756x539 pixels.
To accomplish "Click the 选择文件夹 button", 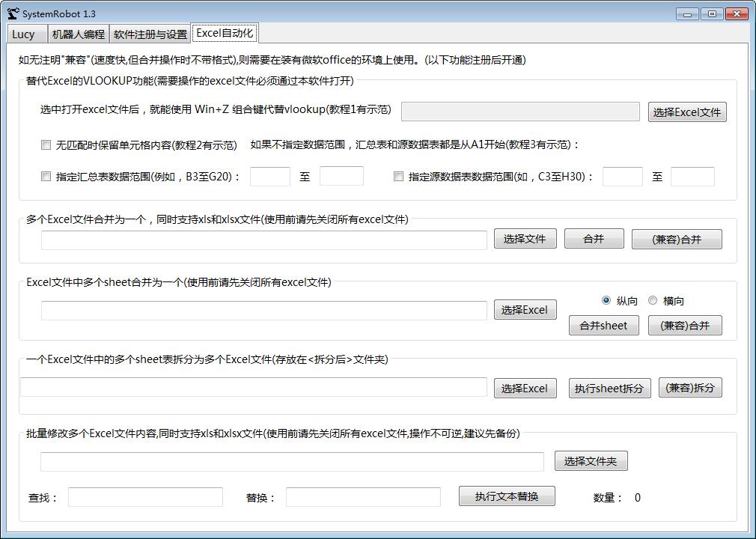I will [x=591, y=461].
